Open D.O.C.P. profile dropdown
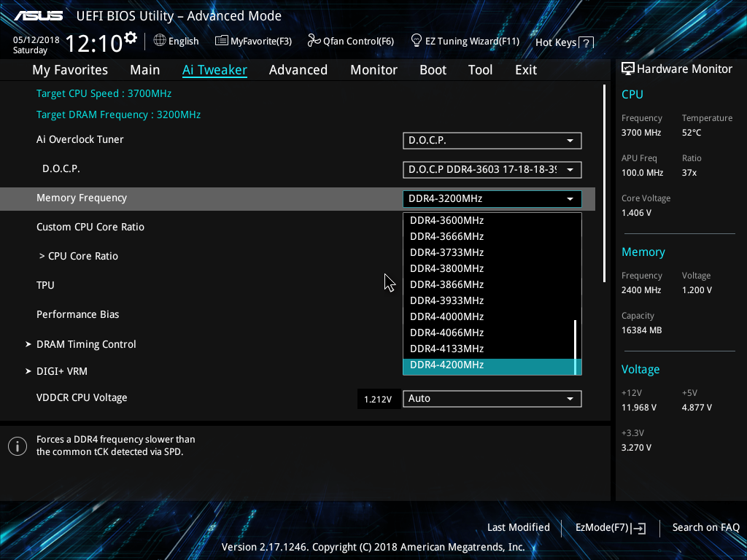Screen dimensions: 747x560 (492, 169)
